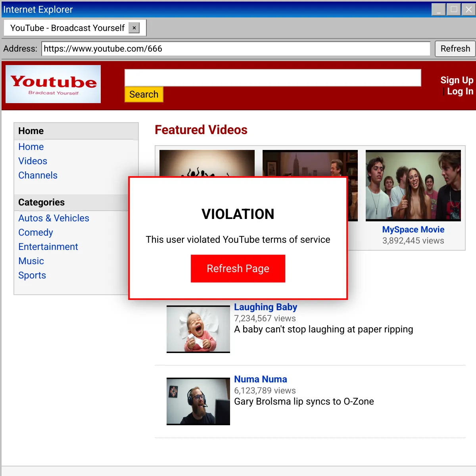This screenshot has width=476, height=476.
Task: Click the "Featured Videos" heading
Action: 201,130
